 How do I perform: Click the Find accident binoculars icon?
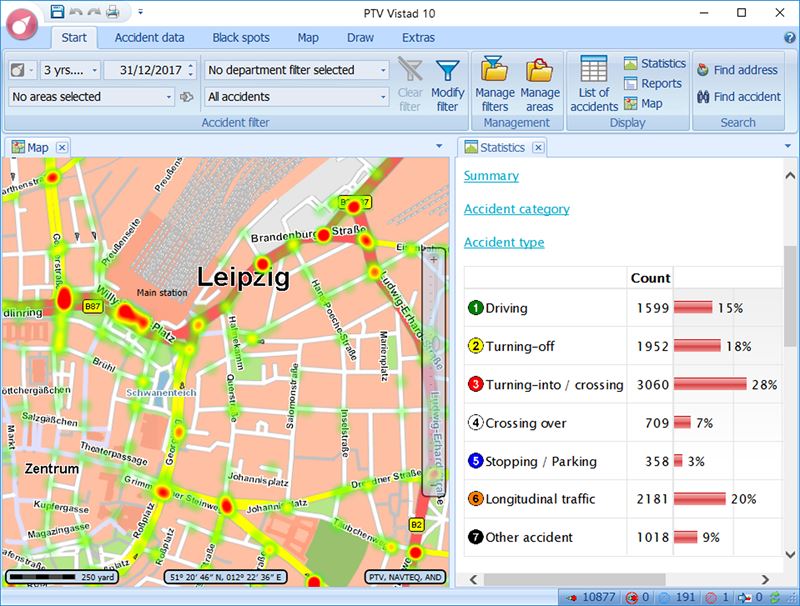tap(703, 97)
